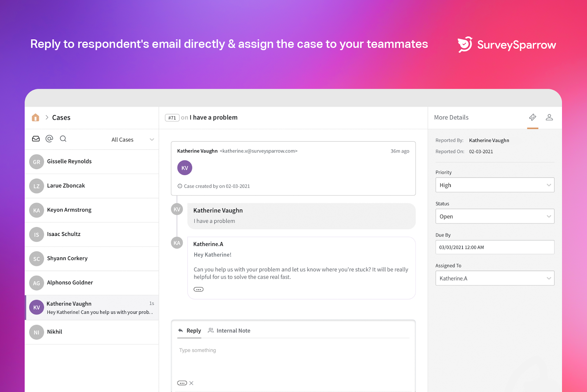The height and width of the screenshot is (392, 587).
Task: Open Gisselle Reynolds case
Action: 92,162
